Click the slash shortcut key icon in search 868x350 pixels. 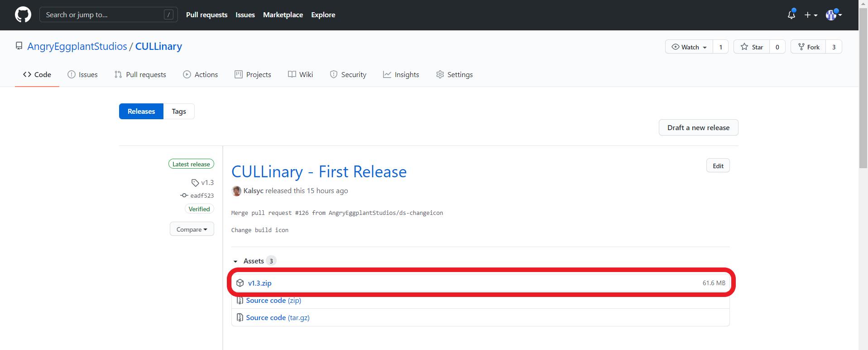pyautogui.click(x=168, y=15)
